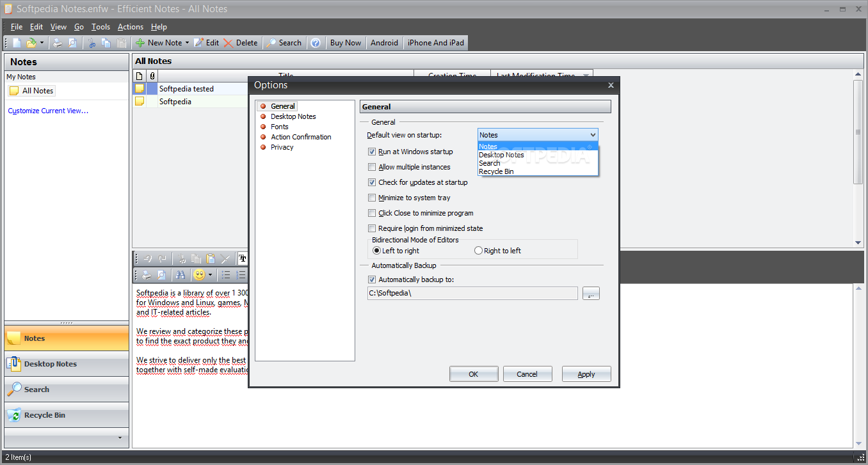
Task: Enable Minimize to system tray
Action: (x=372, y=198)
